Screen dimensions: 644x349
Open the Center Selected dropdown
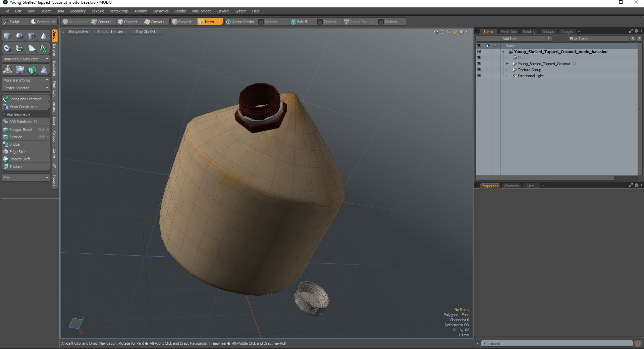click(x=26, y=88)
